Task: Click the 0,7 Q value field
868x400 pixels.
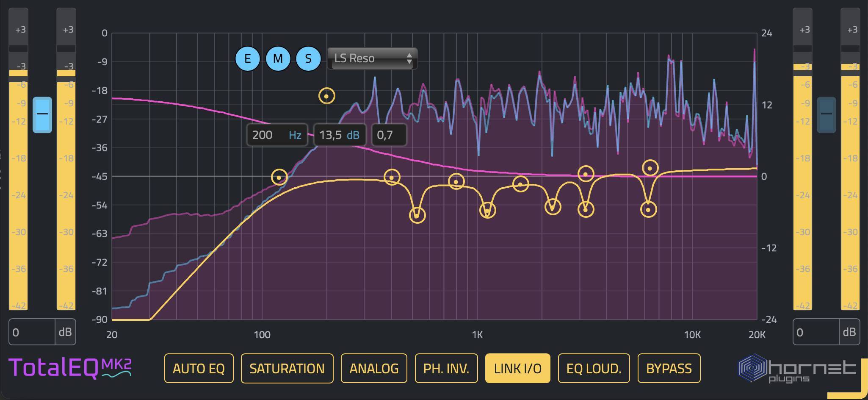Action: 389,135
